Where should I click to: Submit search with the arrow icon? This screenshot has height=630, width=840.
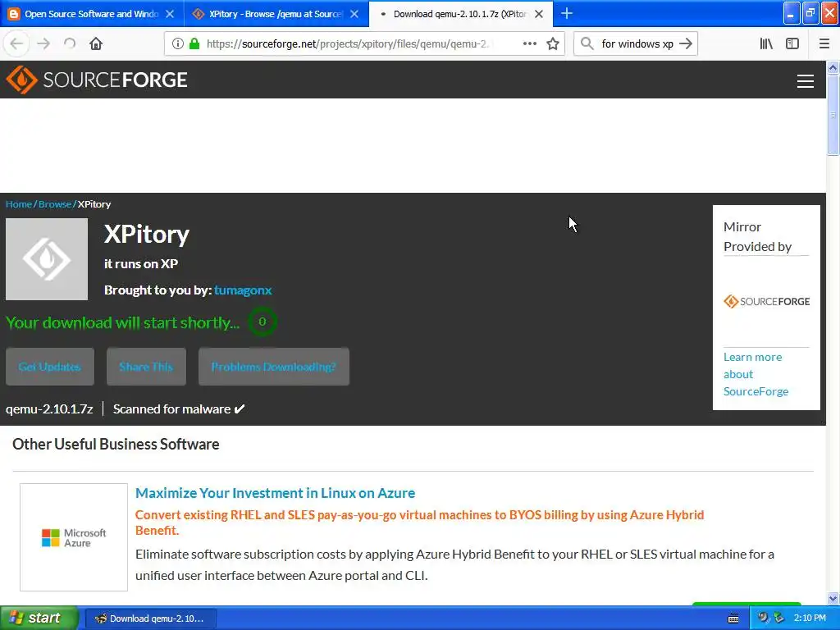686,44
